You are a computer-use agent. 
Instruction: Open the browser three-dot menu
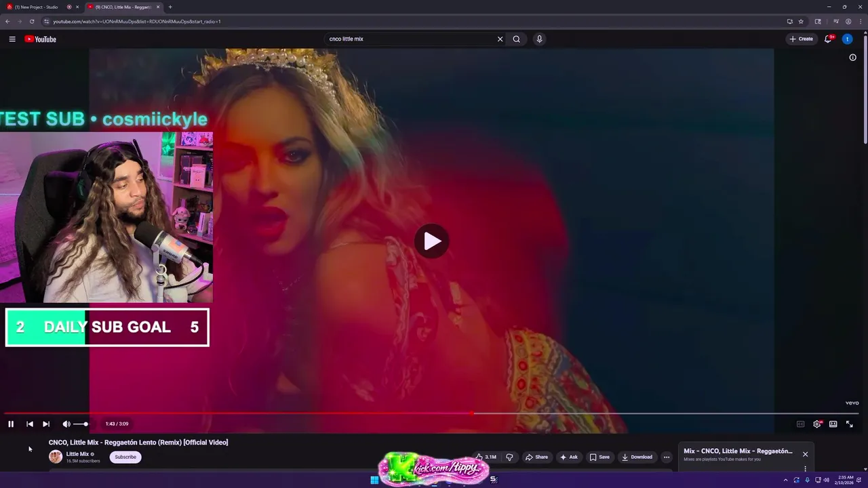[x=860, y=21]
